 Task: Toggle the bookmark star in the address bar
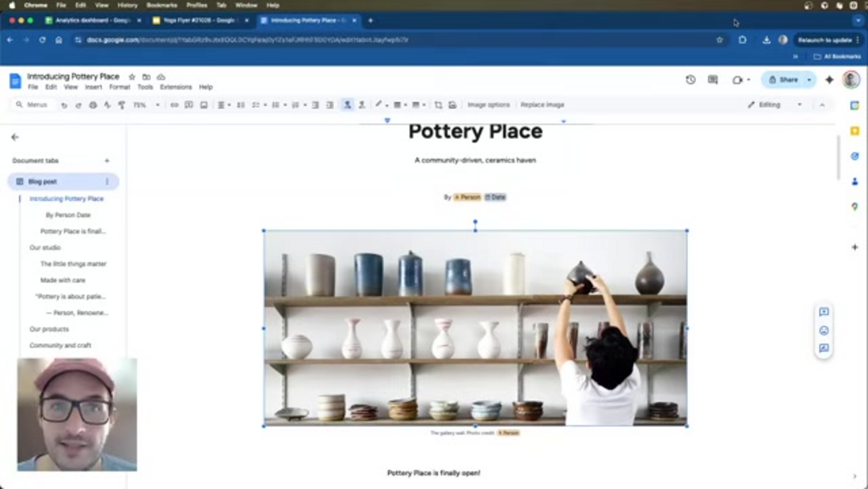[x=720, y=38]
